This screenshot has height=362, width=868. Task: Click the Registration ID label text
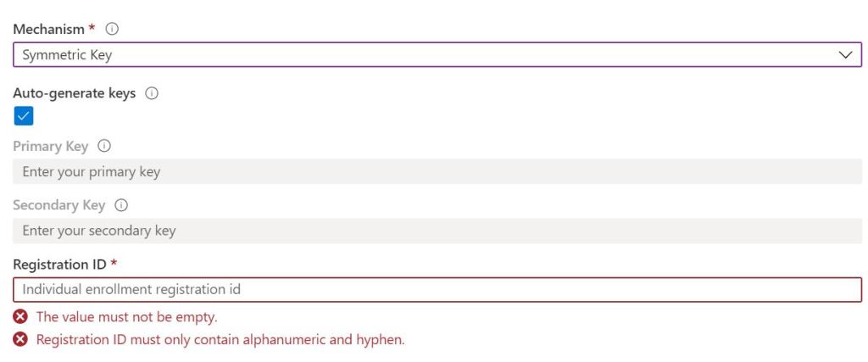[x=59, y=265]
